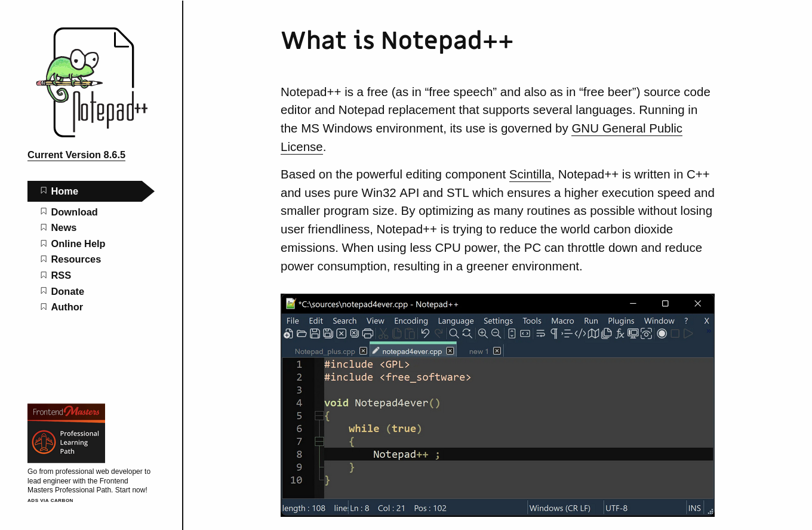
Task: Click the Record Macro circle icon
Action: point(662,334)
